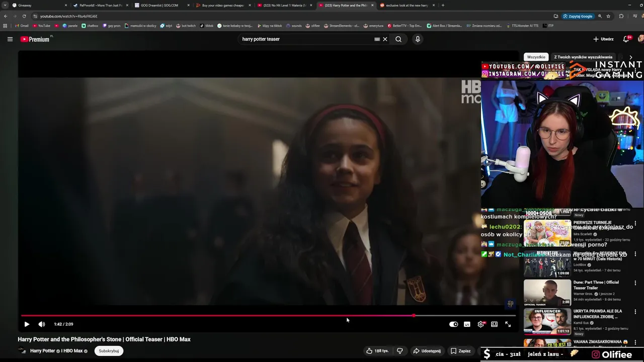Mute the video volume

[42, 324]
